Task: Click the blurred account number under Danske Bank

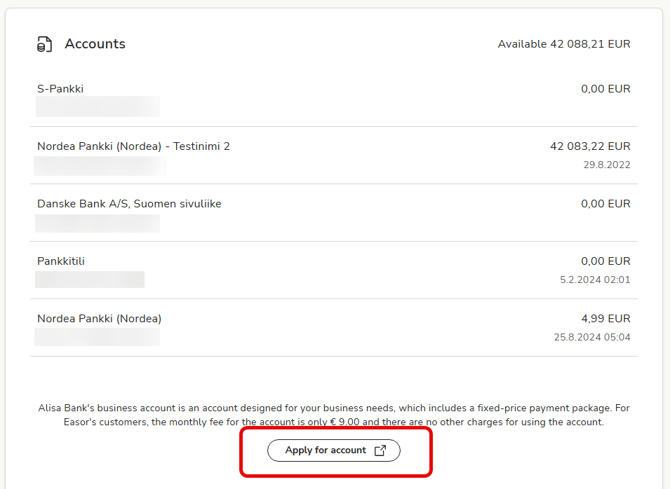Action: [97, 223]
